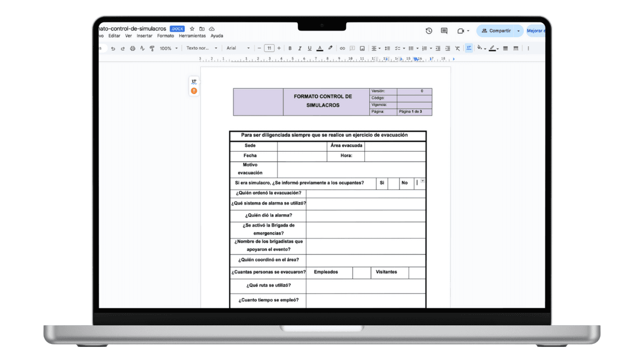Open the Insertar menu

pyautogui.click(x=144, y=36)
